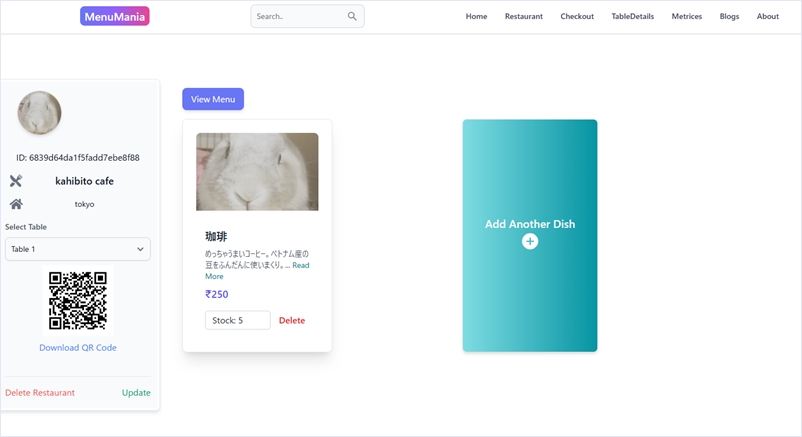Open the coffee dish photo
802x437 pixels.
257,172
